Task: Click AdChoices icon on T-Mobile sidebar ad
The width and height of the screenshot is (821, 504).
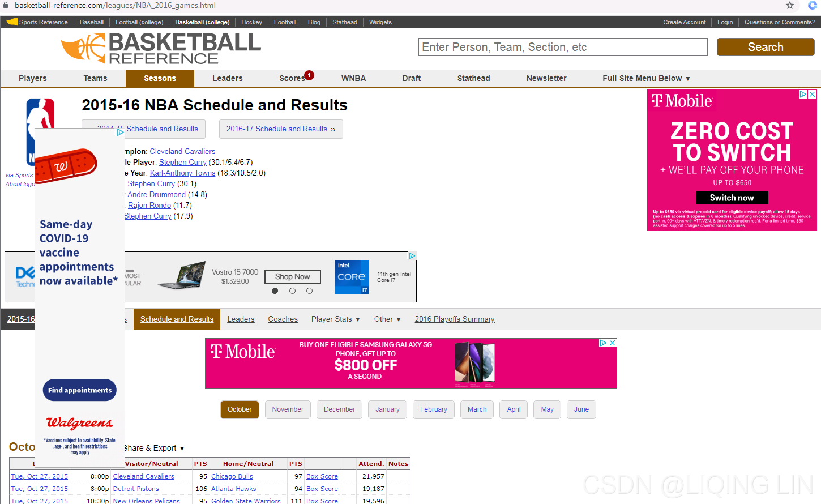Action: (x=803, y=95)
